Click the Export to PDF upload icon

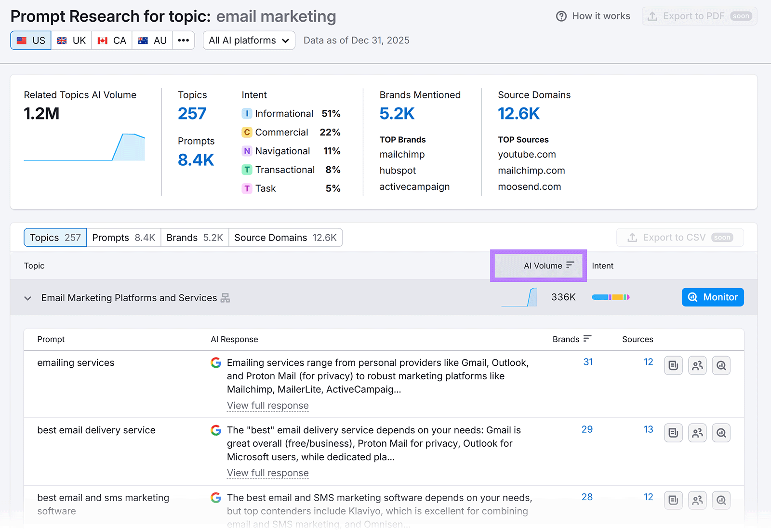tap(653, 16)
